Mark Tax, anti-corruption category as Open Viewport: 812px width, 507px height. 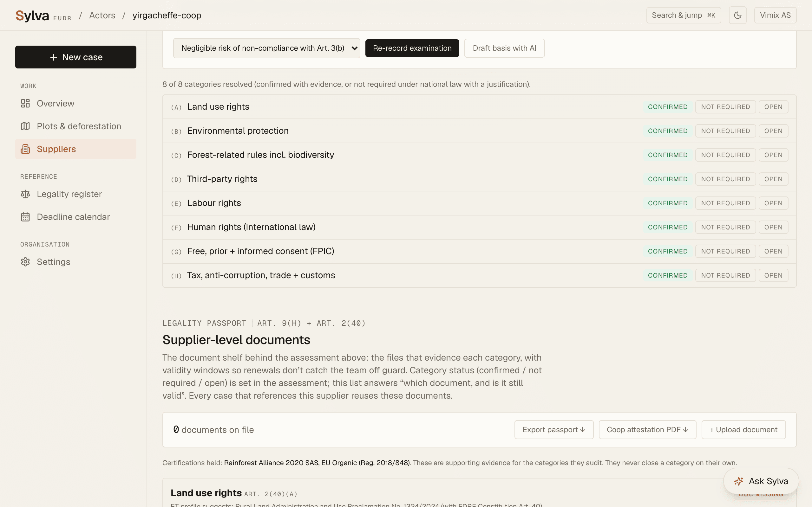pos(773,275)
